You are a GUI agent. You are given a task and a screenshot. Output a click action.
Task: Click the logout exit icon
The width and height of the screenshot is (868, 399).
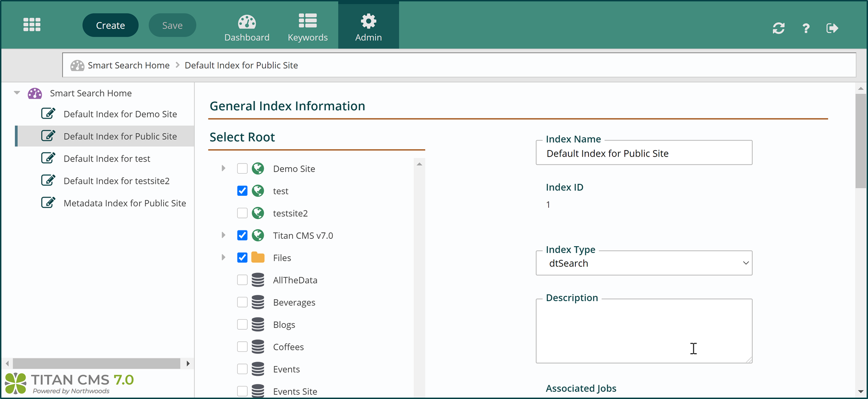(x=832, y=28)
